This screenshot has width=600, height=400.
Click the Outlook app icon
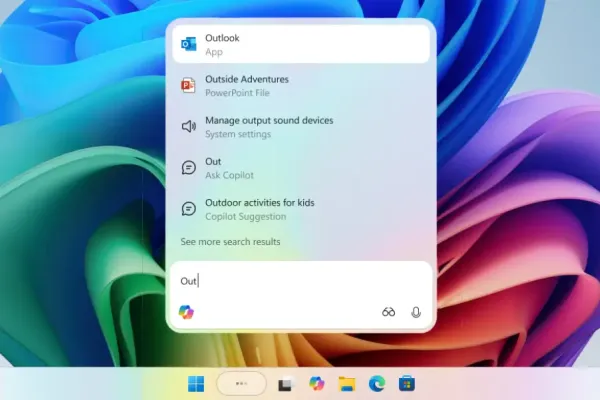pyautogui.click(x=189, y=44)
